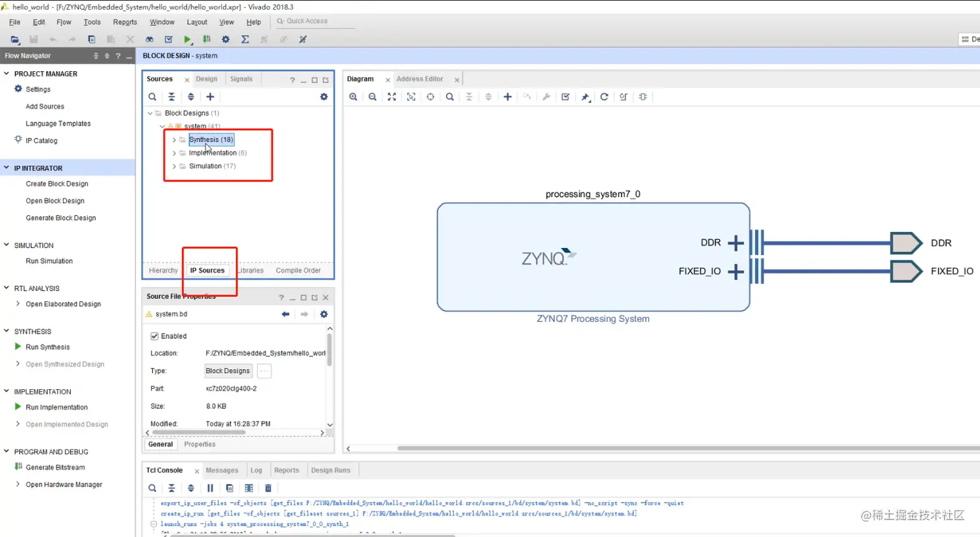Click the Regenerate Layout refresh icon
The width and height of the screenshot is (980, 537).
(604, 97)
